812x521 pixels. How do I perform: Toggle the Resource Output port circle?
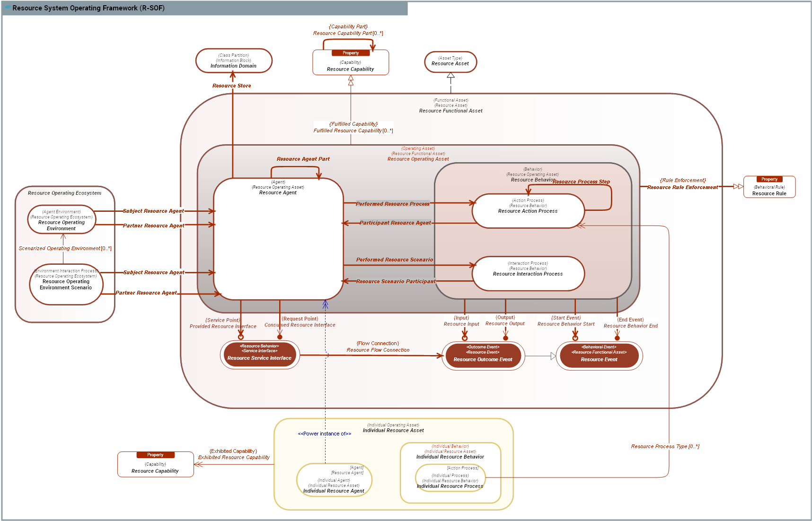pos(505,339)
